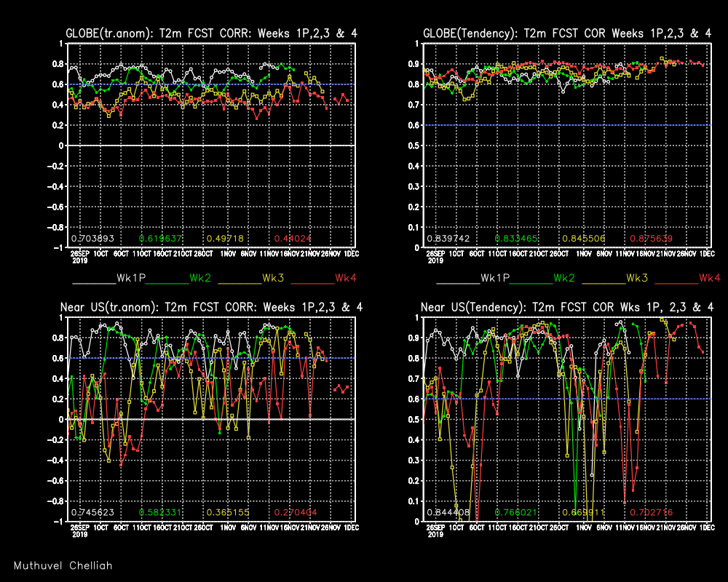Image resolution: width=728 pixels, height=582 pixels.
Task: Click yellow Wk3 label in the left legend
Action: (x=273, y=278)
